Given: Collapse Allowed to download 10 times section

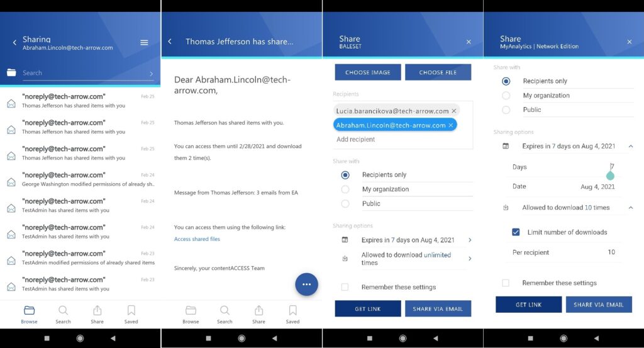Looking at the screenshot, I should (630, 208).
